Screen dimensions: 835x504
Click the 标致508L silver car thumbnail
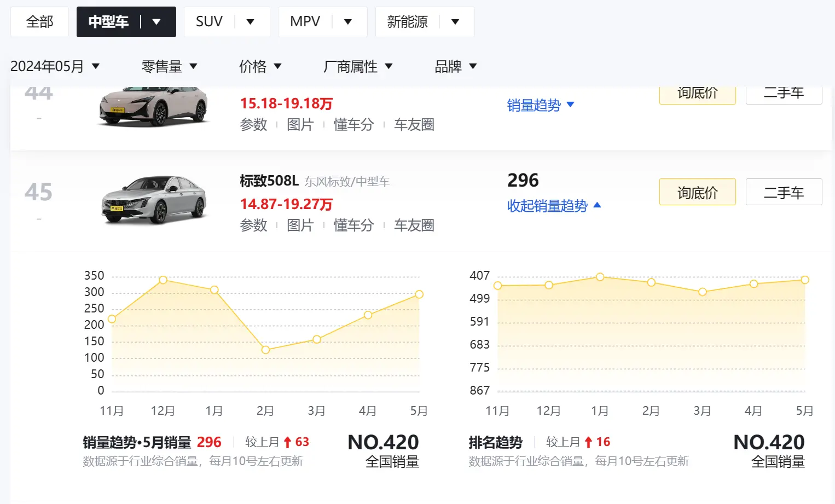pyautogui.click(x=154, y=200)
